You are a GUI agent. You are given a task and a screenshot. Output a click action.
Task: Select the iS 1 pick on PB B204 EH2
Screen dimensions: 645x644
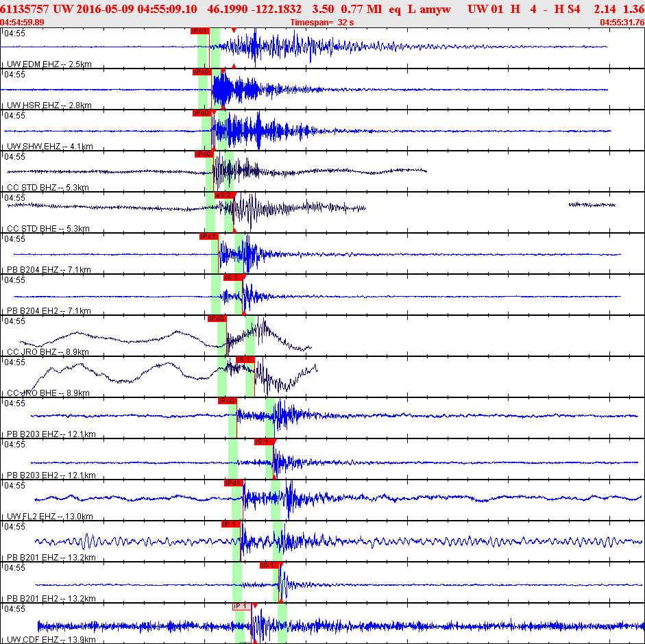click(233, 277)
